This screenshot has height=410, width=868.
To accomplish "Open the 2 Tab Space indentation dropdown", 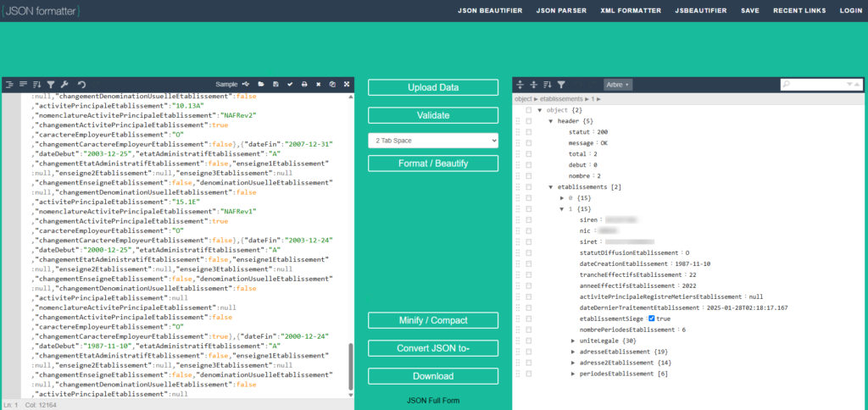I will [x=433, y=141].
